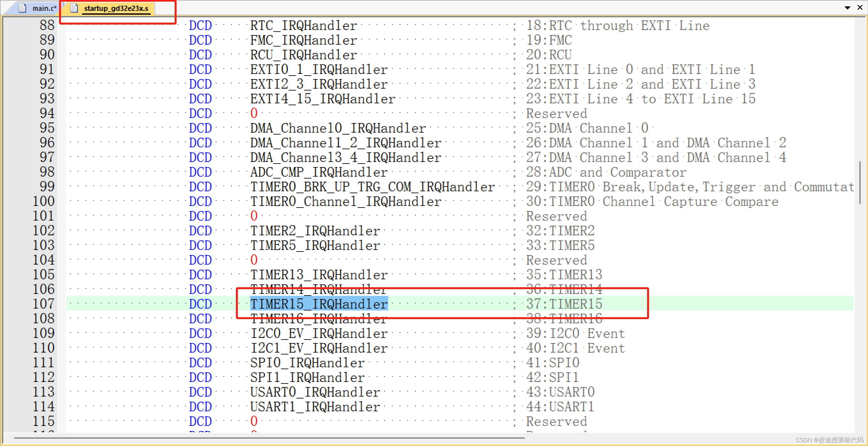Click the main.c document icon
Image resolution: width=868 pixels, height=446 pixels.
tap(23, 8)
